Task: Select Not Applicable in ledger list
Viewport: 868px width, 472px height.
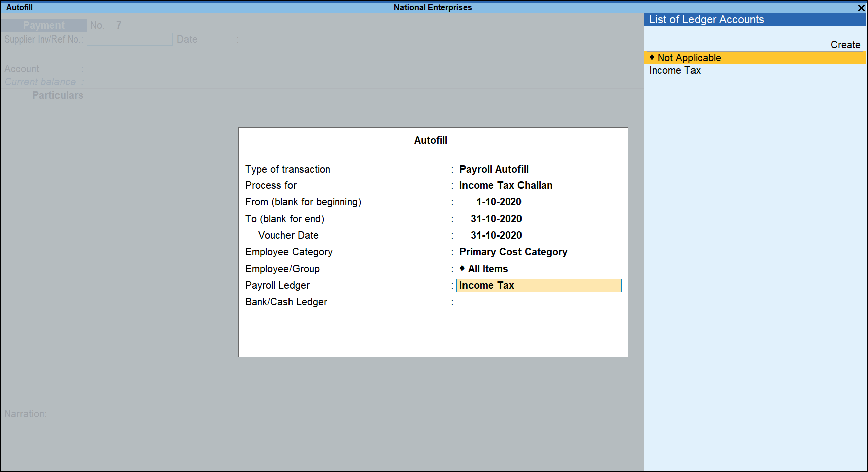Action: (755, 58)
